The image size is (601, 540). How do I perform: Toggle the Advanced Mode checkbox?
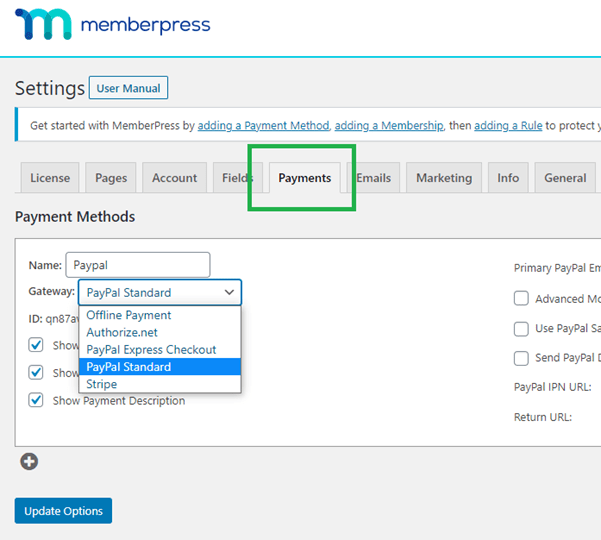(521, 298)
